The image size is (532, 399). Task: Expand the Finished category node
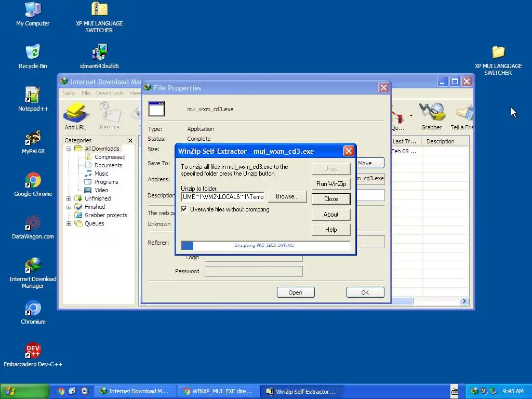point(69,207)
